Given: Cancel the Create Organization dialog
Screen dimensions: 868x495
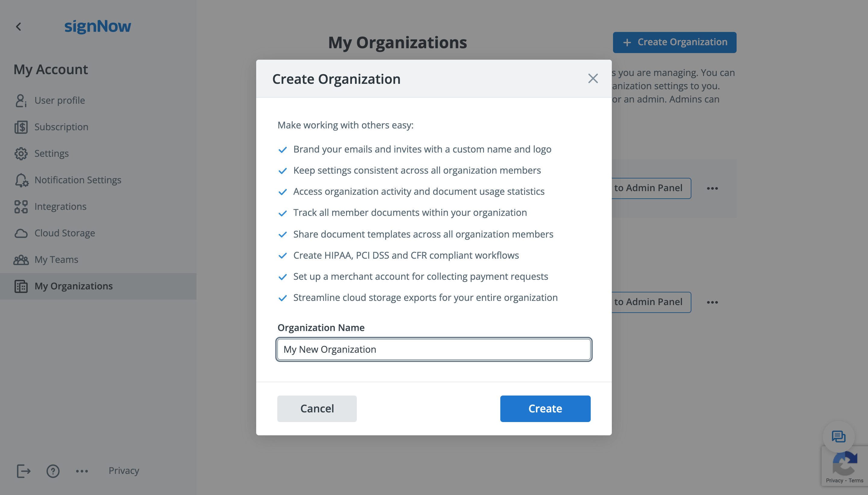Looking at the screenshot, I should (317, 408).
